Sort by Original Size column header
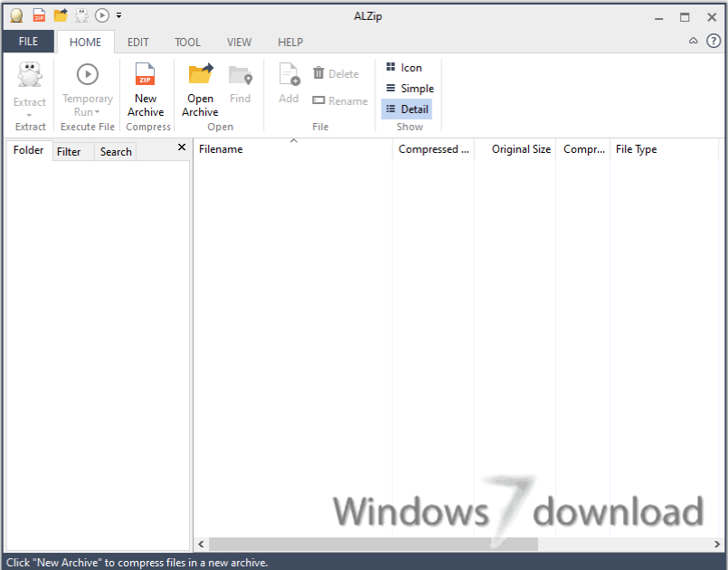 click(x=515, y=149)
